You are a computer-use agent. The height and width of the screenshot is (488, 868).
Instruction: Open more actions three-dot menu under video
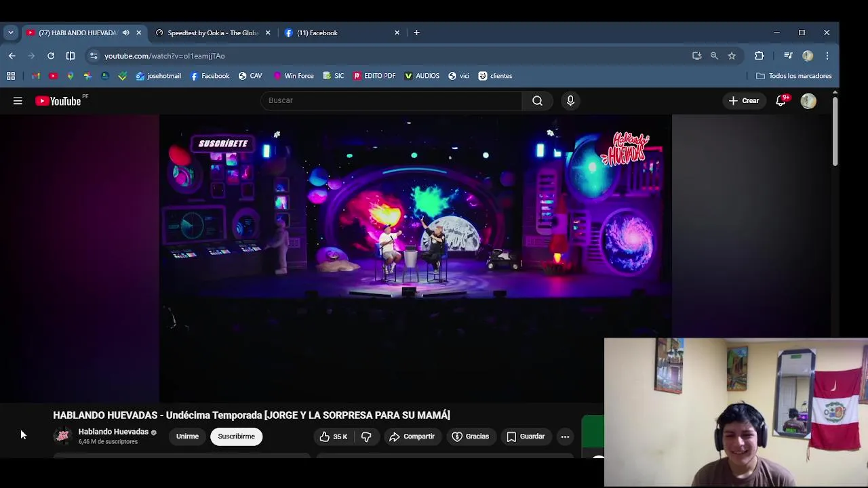tap(565, 436)
